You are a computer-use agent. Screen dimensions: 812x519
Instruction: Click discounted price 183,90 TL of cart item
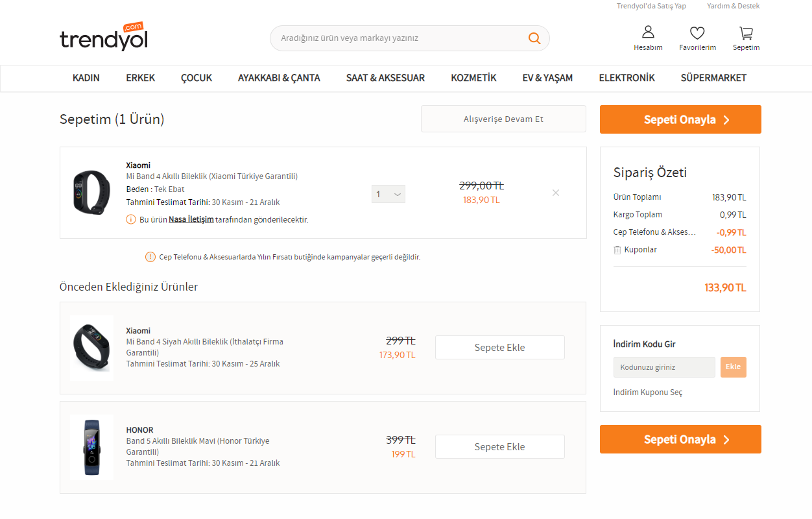tap(481, 200)
